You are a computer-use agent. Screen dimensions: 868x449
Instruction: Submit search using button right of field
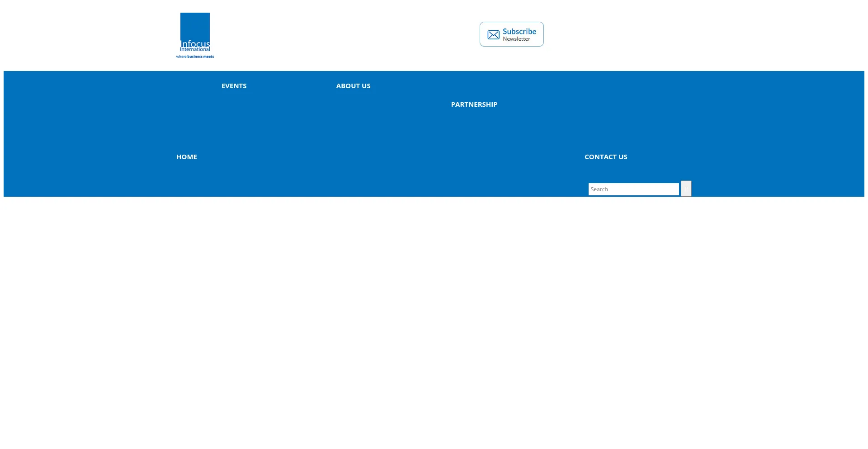[x=686, y=189]
